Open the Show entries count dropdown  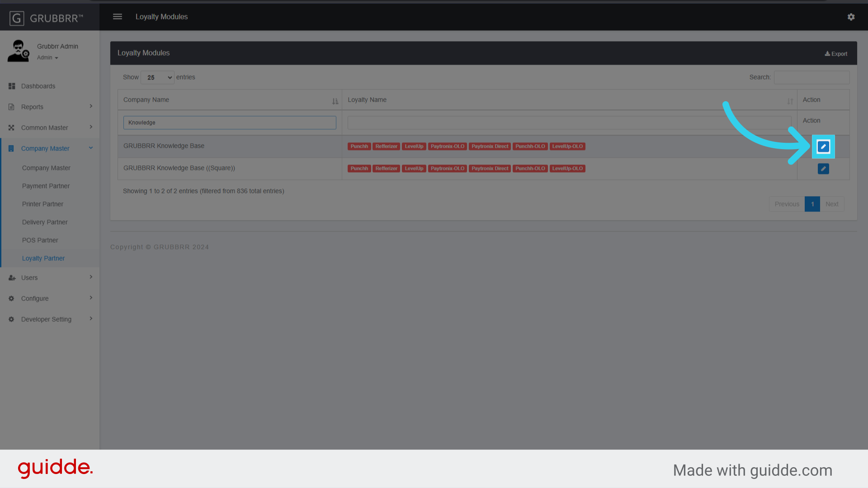click(x=157, y=78)
